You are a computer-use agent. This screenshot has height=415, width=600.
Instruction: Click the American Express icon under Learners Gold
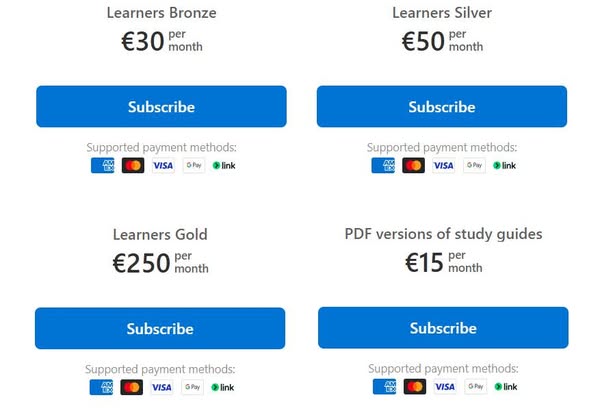click(x=100, y=387)
